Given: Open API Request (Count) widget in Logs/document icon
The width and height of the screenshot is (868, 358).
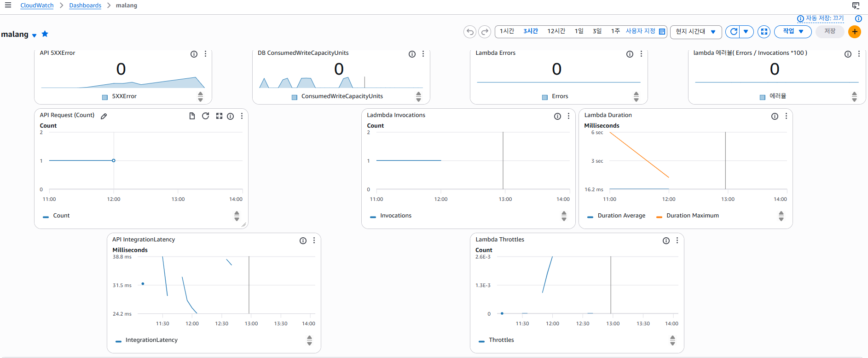Looking at the screenshot, I should click(x=192, y=116).
